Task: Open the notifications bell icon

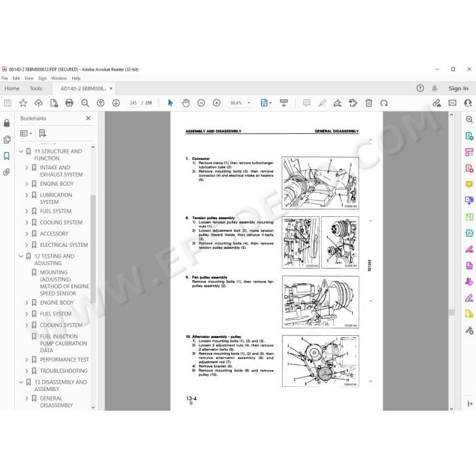Action: coord(435,88)
